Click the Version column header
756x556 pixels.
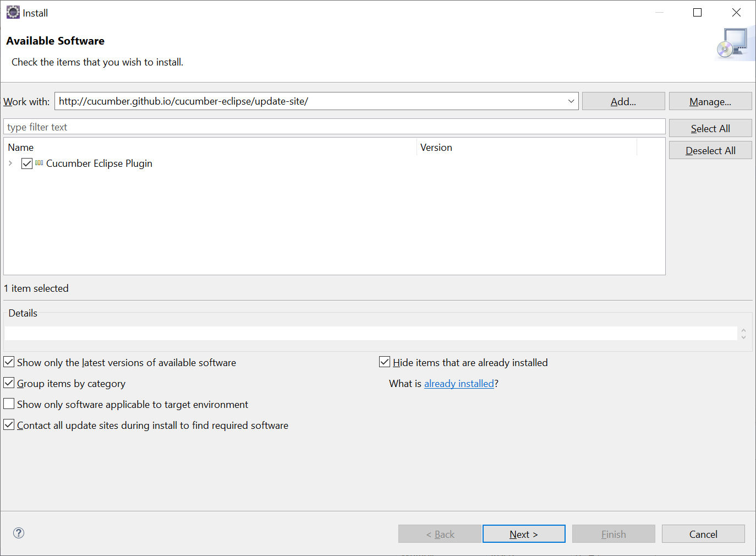pos(527,148)
